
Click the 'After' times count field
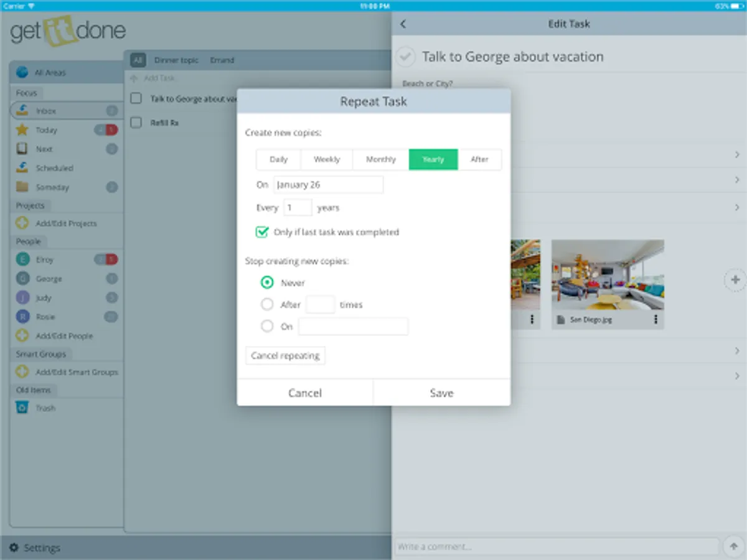[321, 305]
